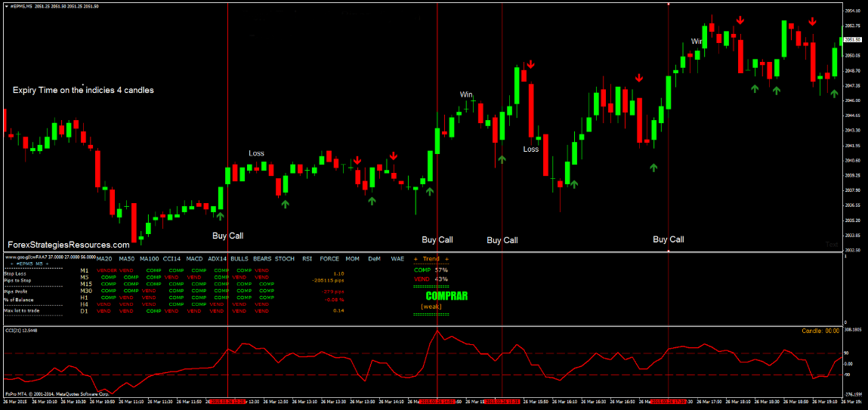Select the '#EPM5,M5' chart title text

click(22, 5)
